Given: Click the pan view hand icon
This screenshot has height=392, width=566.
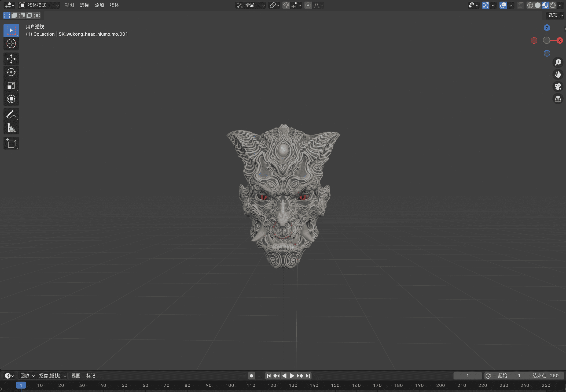Looking at the screenshot, I should click(x=558, y=74).
